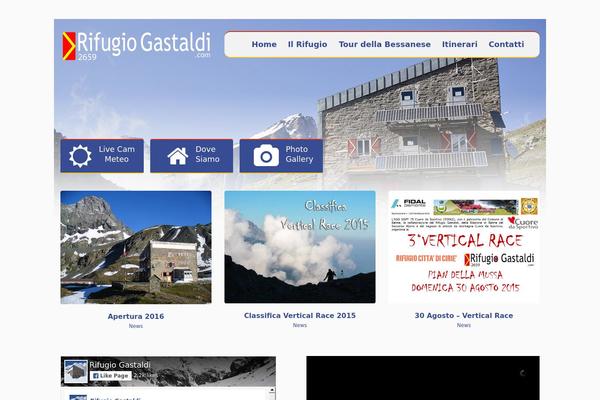Click the Rifugio Gastaldi site logo
This screenshot has width=600, height=400.
click(x=136, y=46)
